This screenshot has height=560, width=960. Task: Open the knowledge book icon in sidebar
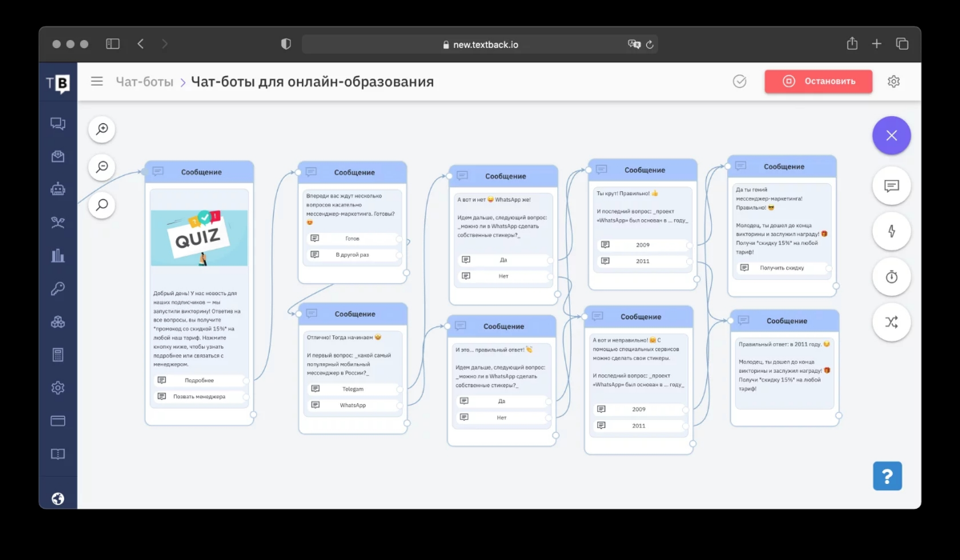click(x=58, y=454)
